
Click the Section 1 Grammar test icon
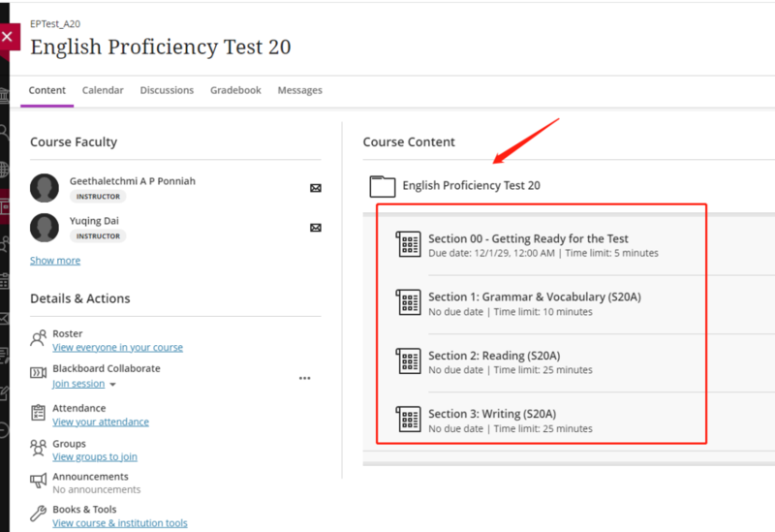click(x=410, y=302)
